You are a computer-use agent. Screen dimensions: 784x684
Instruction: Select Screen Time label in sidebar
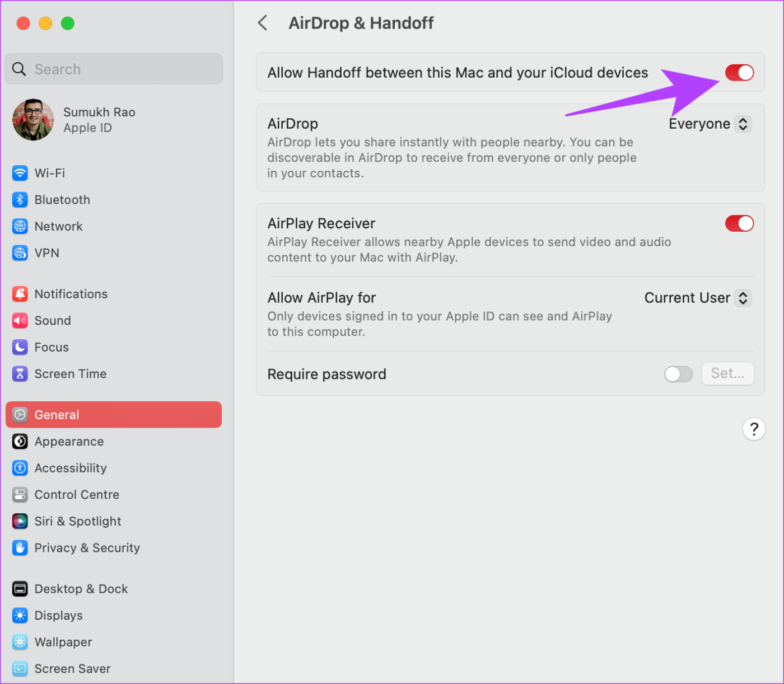pyautogui.click(x=71, y=374)
